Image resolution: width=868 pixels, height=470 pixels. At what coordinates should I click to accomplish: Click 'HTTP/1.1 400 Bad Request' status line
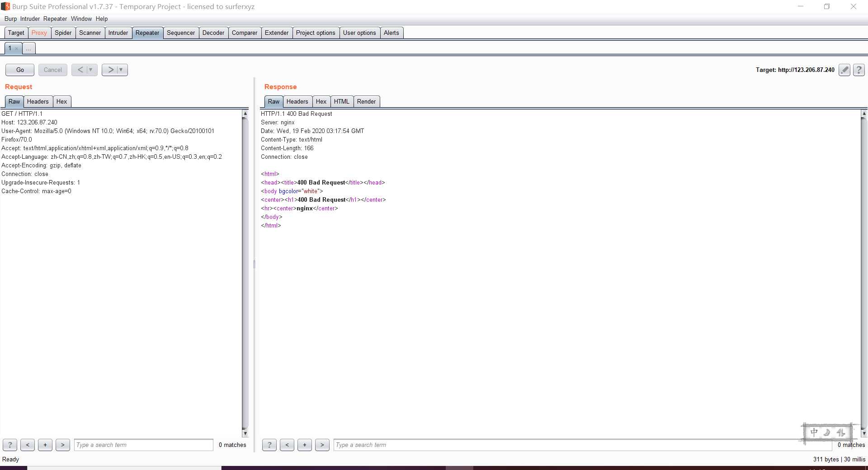297,114
